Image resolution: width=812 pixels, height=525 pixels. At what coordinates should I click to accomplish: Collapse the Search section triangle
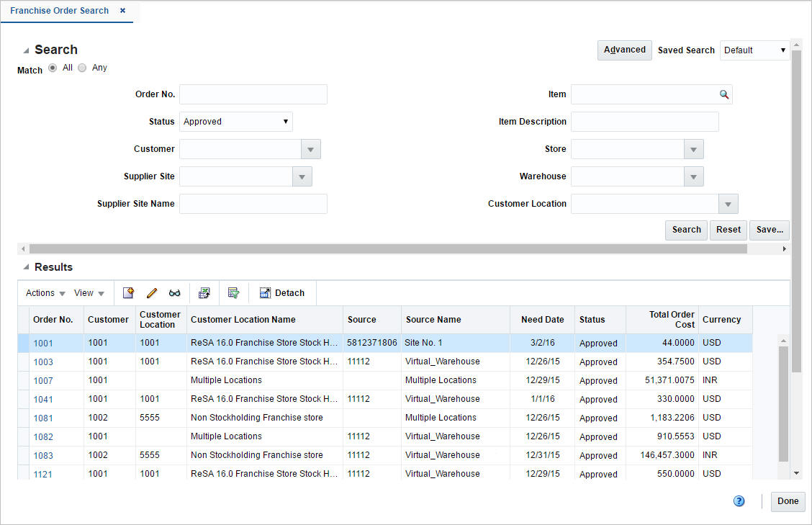pos(25,51)
